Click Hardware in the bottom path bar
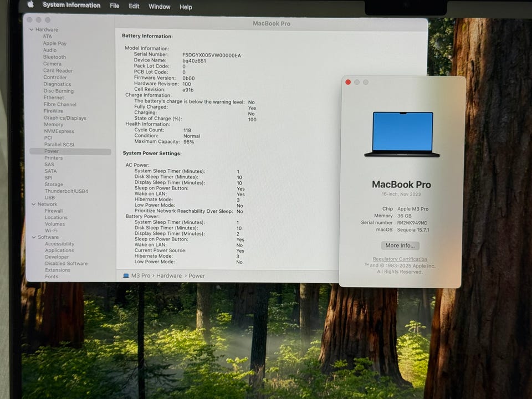Viewport: 532px width, 399px height. tap(169, 275)
